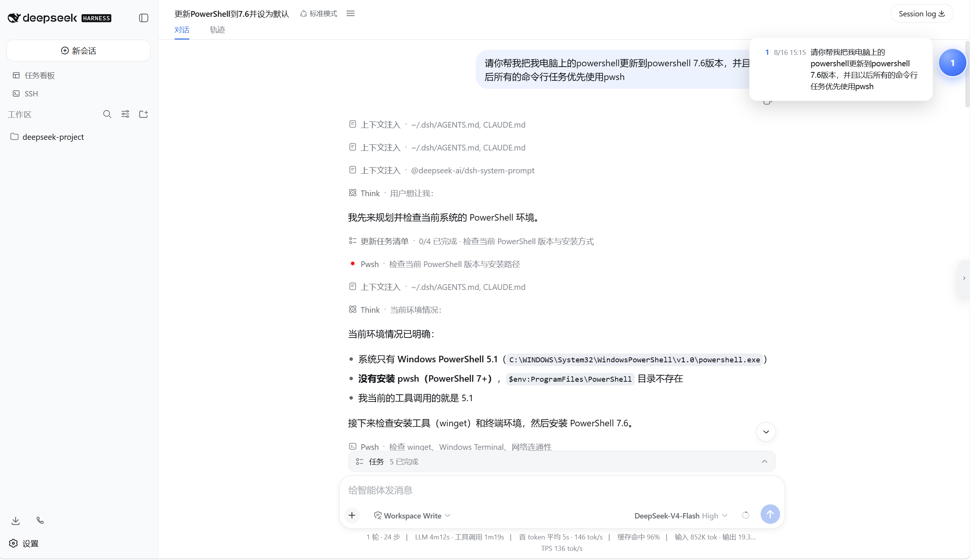Expand 上下文注入 @deepseek-ai/dsh-system-prompt entry

click(442, 171)
